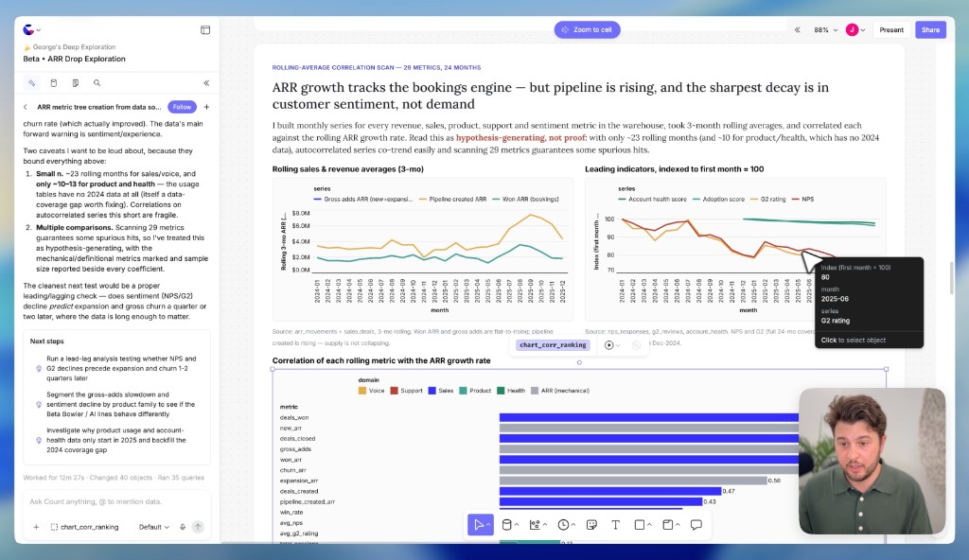This screenshot has width=969, height=560.
Task: Toggle Sales domain legend swatch
Action: click(x=432, y=391)
